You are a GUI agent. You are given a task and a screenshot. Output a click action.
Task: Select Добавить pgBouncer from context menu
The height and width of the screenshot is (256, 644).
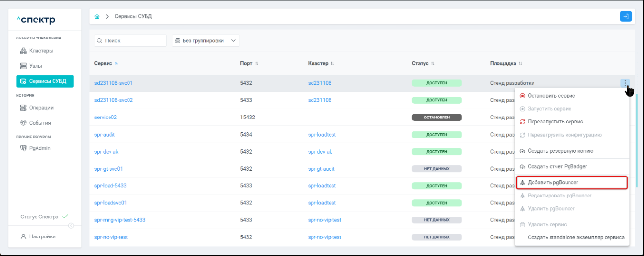(x=552, y=182)
